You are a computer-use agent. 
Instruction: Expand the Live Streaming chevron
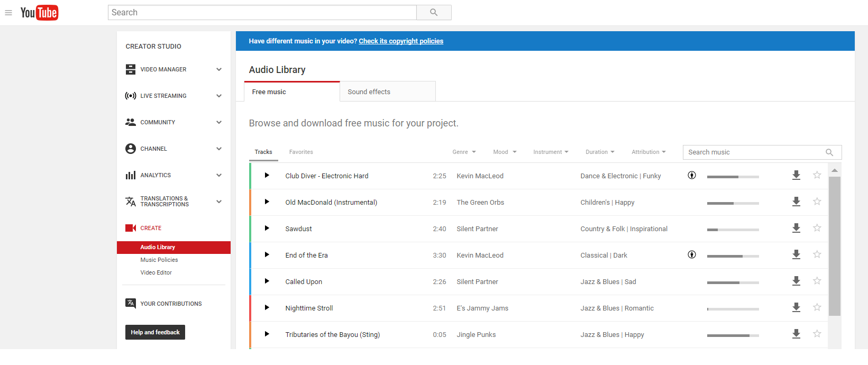click(219, 96)
